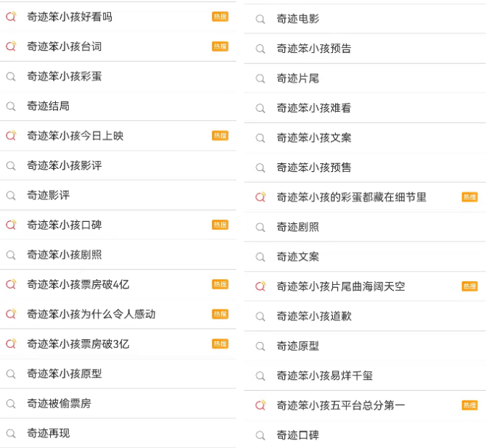Click the 热搜 badge on 奇迹笨小孩片尾曲海阔天空
502x448 pixels.
pyautogui.click(x=469, y=286)
